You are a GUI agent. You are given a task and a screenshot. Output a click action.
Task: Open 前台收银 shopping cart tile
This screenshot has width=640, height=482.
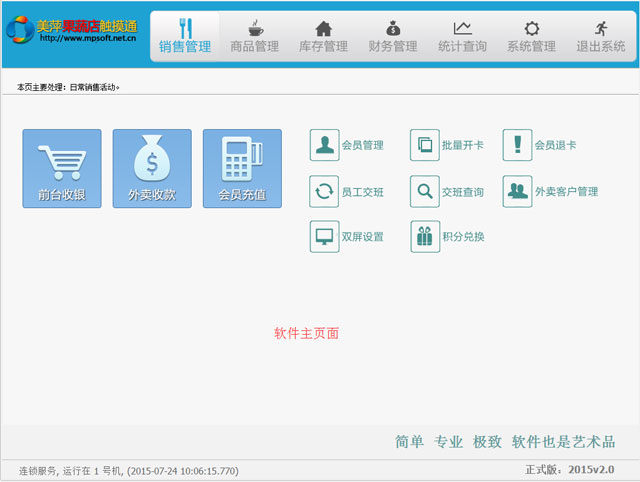tap(62, 168)
